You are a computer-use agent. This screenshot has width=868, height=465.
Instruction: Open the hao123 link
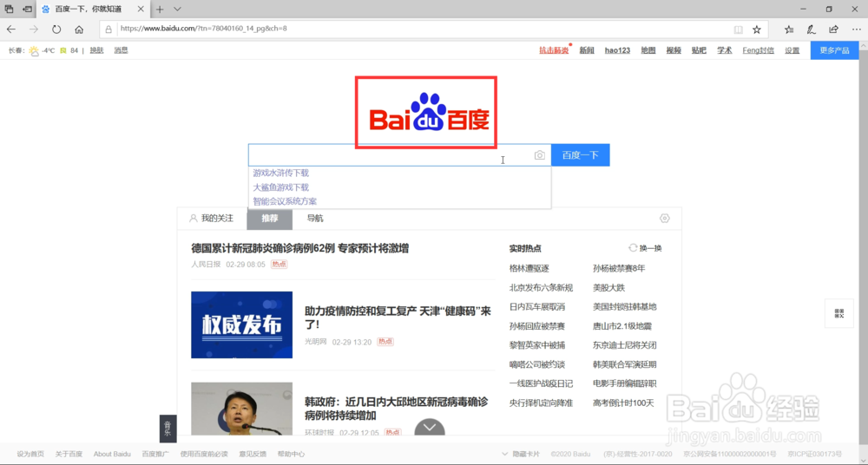coord(617,50)
